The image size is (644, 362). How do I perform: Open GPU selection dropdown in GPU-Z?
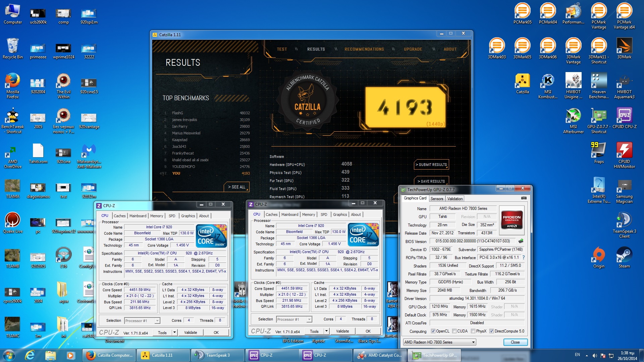(439, 342)
